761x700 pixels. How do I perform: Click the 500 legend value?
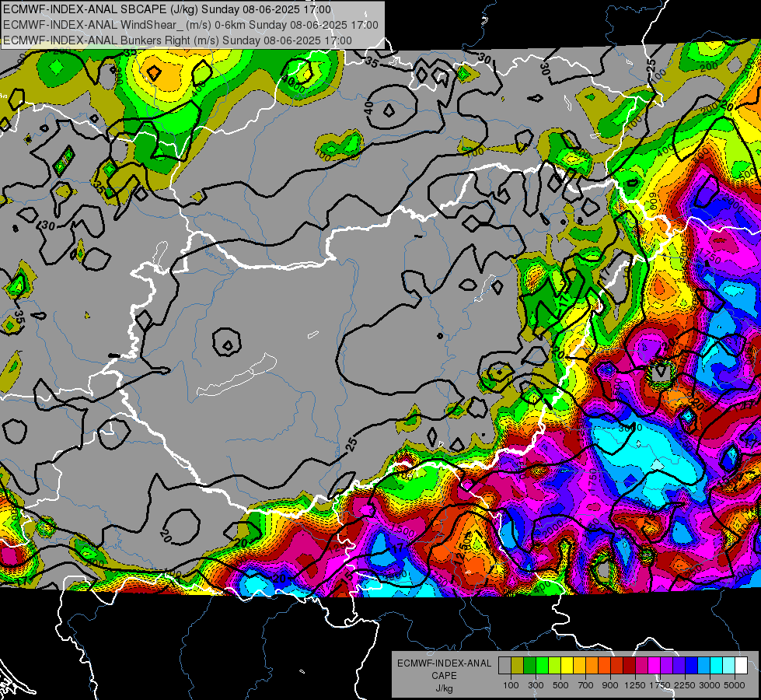coord(560,685)
